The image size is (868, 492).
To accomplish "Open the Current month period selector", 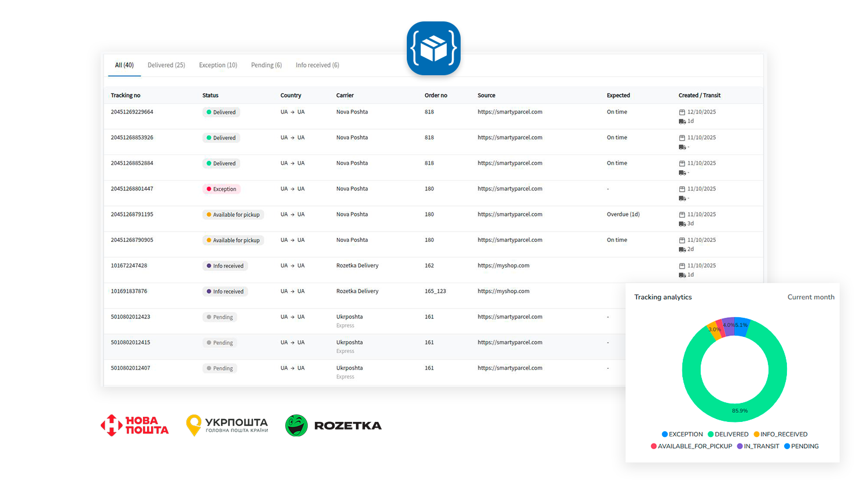I will coord(810,297).
